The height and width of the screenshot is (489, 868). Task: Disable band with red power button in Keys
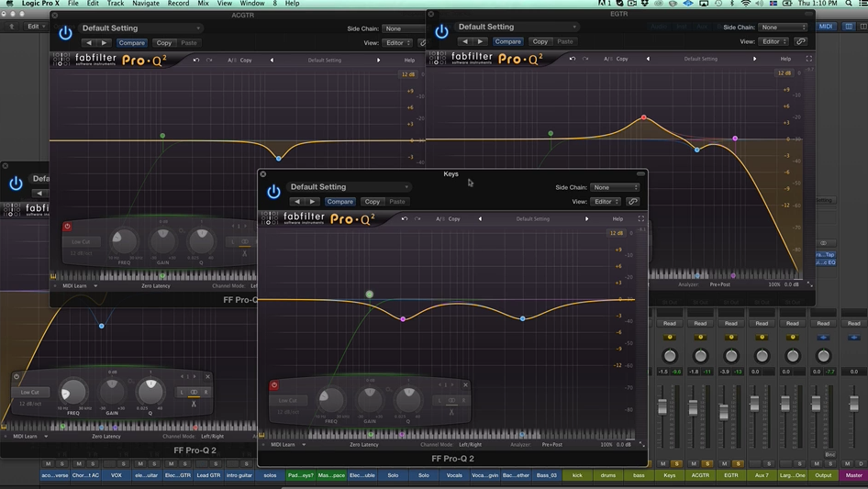[x=274, y=385]
